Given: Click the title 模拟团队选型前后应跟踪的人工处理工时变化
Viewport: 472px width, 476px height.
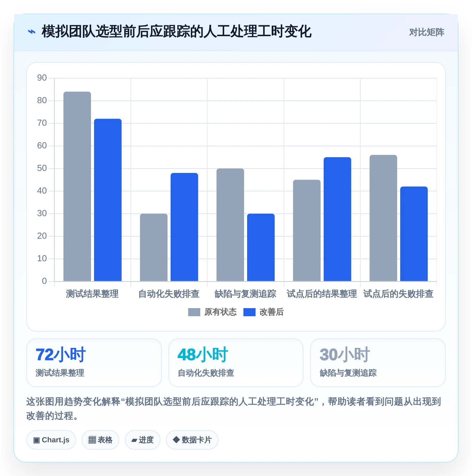Looking at the screenshot, I should point(176,32).
